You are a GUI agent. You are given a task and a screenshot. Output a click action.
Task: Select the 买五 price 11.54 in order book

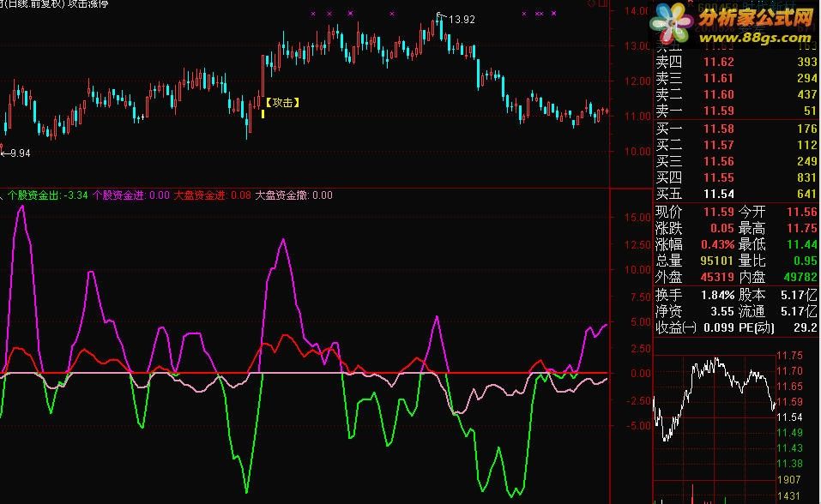[718, 195]
